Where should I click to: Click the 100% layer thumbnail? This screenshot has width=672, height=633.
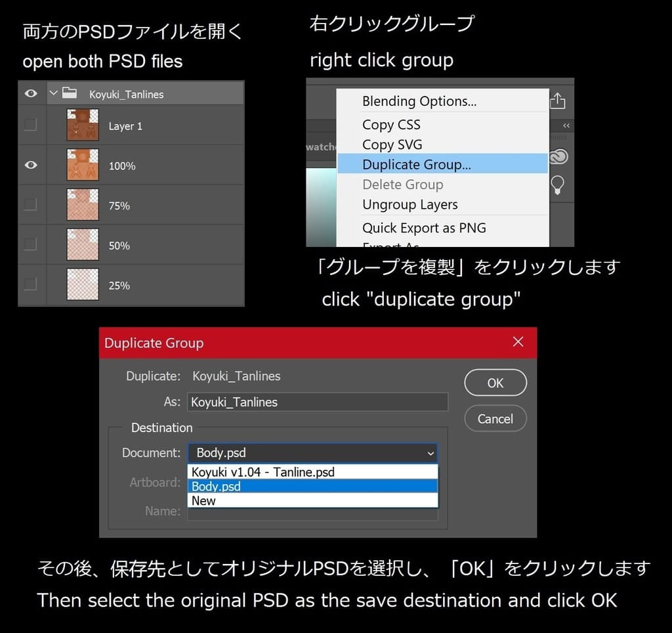(x=81, y=165)
